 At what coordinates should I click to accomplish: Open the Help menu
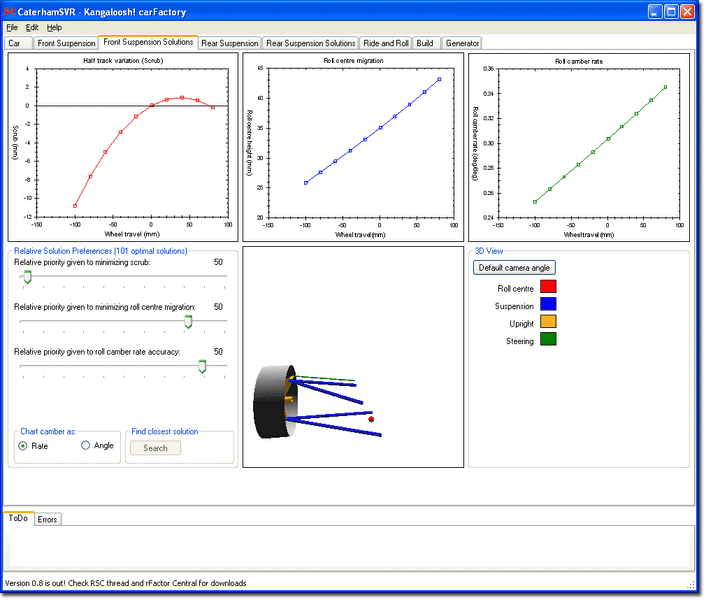[54, 27]
